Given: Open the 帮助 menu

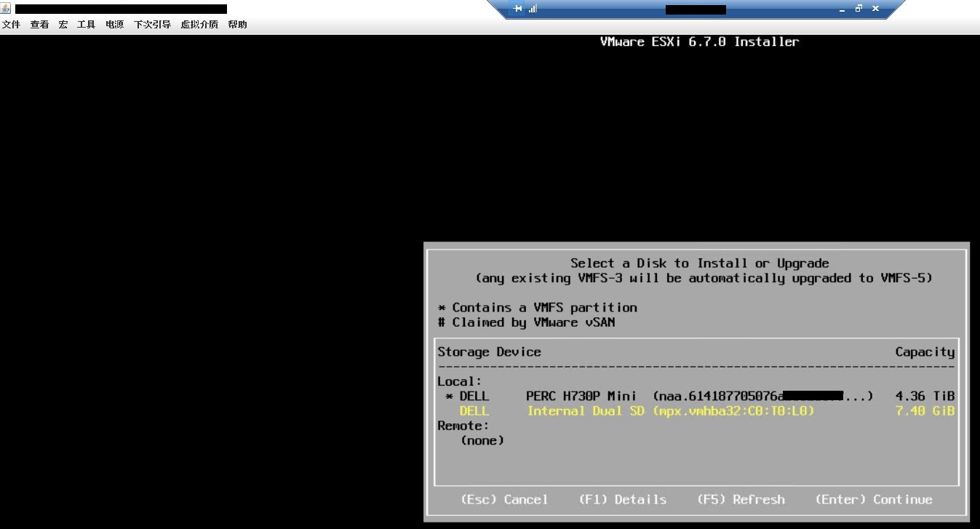Looking at the screenshot, I should tap(237, 25).
